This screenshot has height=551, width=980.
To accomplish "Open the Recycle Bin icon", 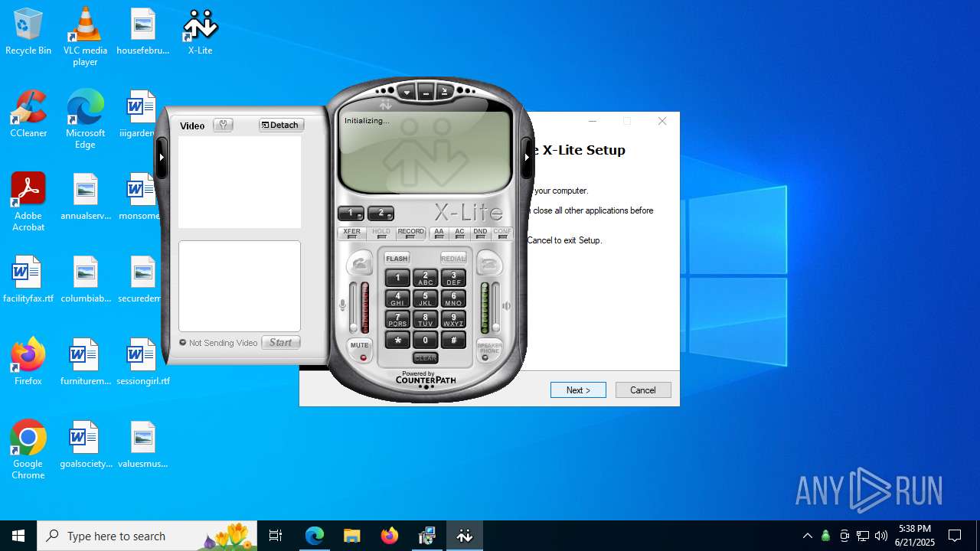I will [28, 32].
